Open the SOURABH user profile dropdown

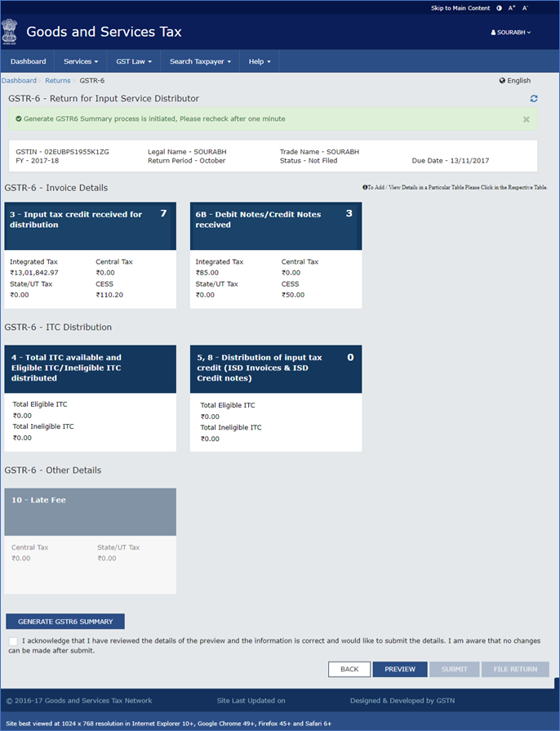[511, 32]
